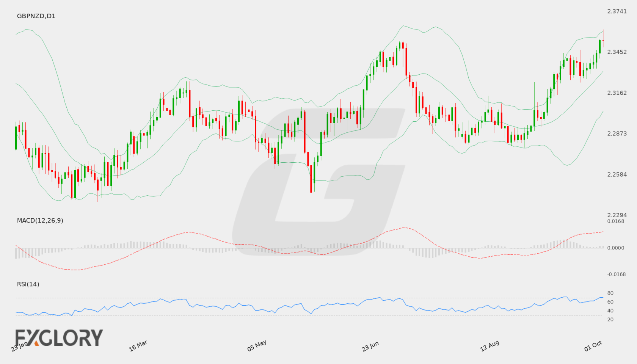This screenshot has width=637, height=364.
Task: Click the -0.0168 MACD scale value
Action: (617, 274)
